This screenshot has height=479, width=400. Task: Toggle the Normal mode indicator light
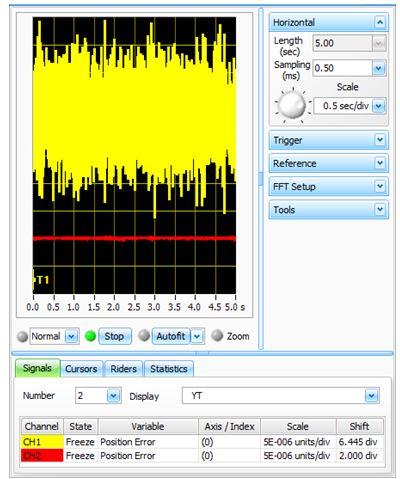point(22,336)
